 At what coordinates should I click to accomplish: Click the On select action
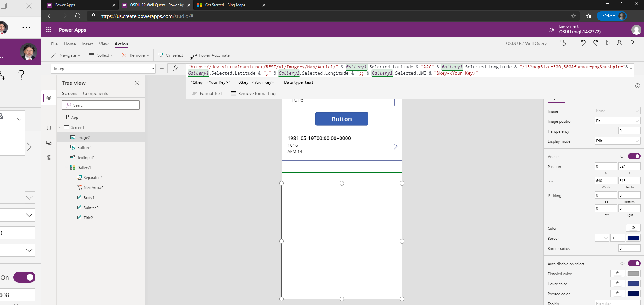pos(170,55)
